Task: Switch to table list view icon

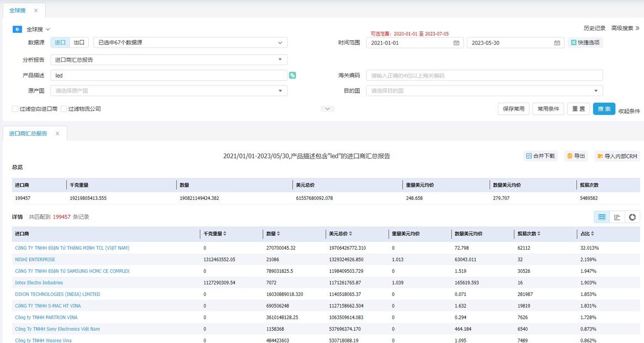Action: [602, 217]
